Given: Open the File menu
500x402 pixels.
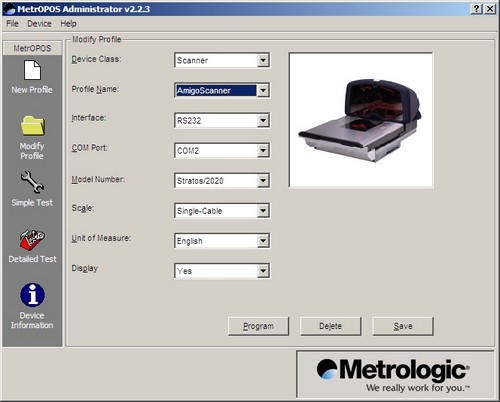Looking at the screenshot, I should (12, 24).
